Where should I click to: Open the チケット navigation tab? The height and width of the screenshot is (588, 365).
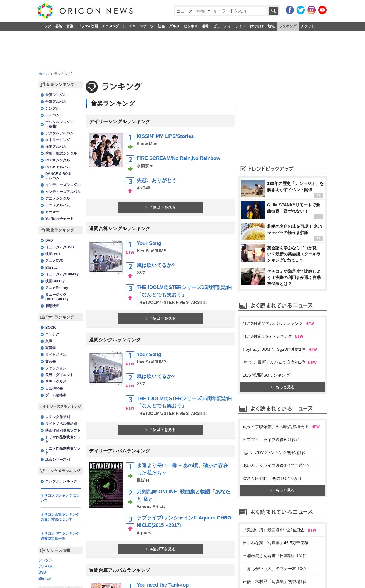tap(307, 26)
